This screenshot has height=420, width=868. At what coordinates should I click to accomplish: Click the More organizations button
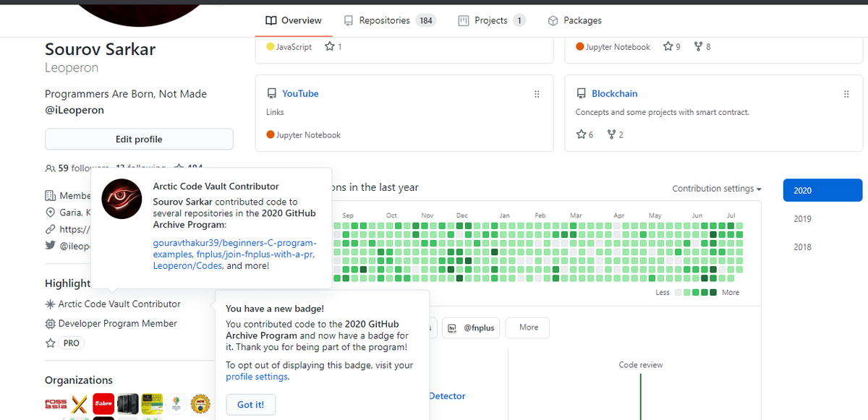(x=528, y=328)
